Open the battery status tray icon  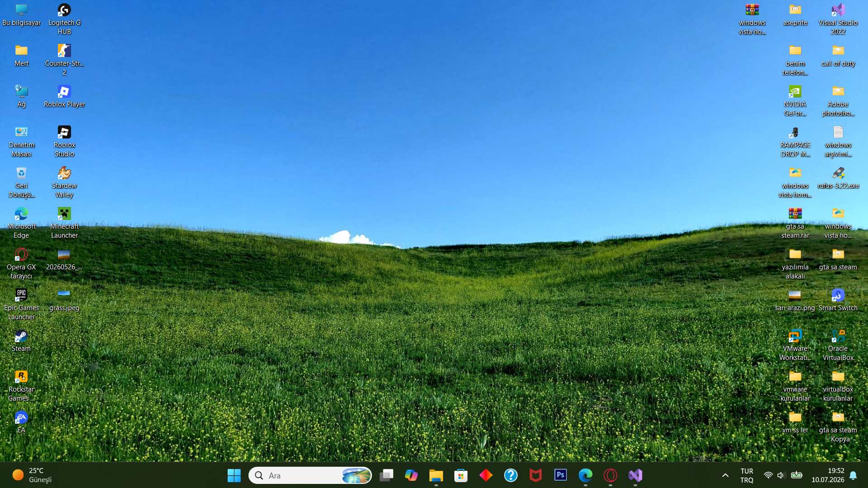(x=796, y=475)
